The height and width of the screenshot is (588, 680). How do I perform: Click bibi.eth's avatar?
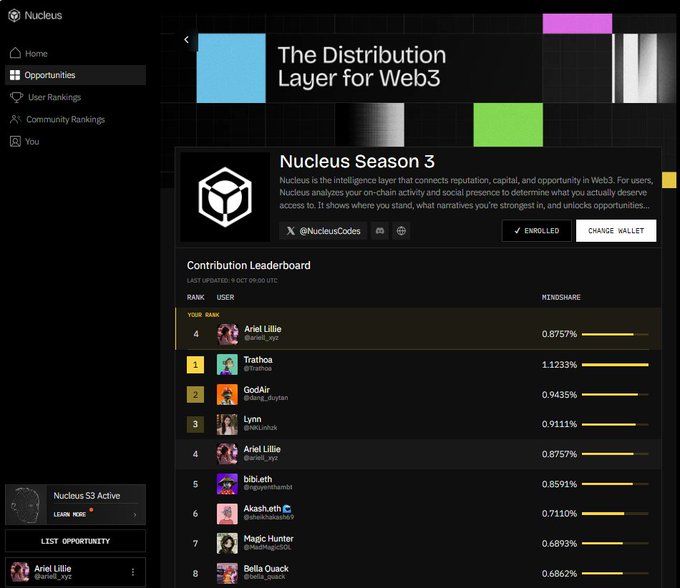(227, 484)
